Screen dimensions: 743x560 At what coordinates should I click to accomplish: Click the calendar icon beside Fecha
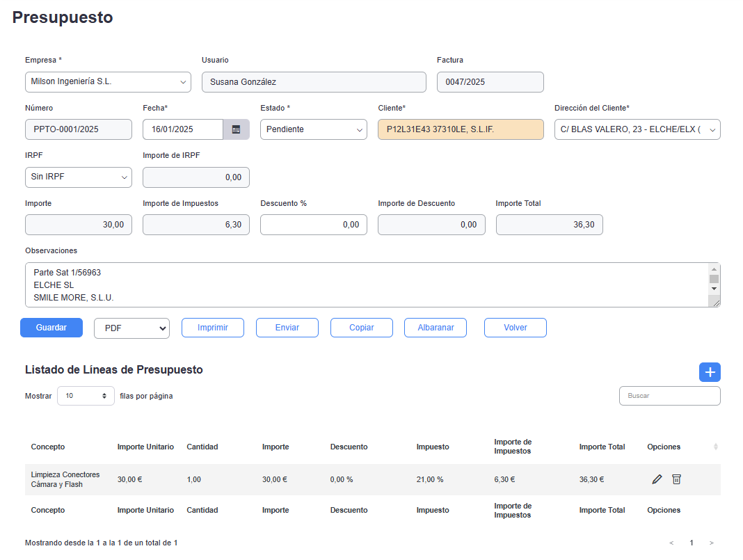click(x=236, y=129)
